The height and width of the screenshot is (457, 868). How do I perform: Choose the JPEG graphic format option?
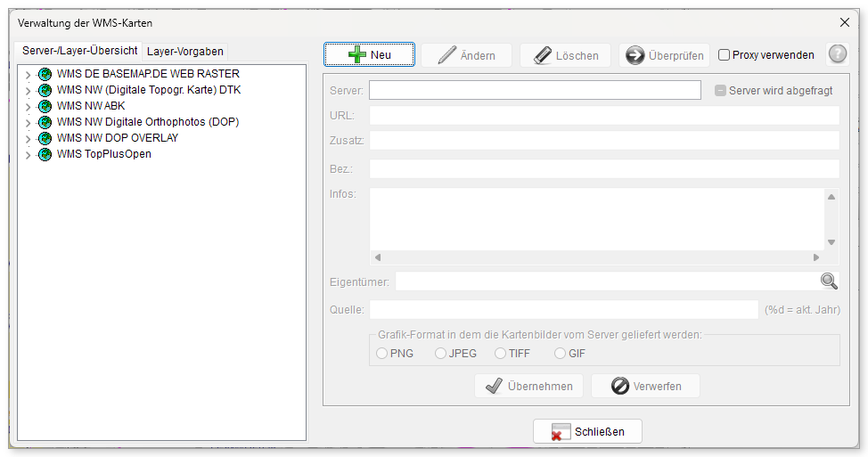(440, 353)
